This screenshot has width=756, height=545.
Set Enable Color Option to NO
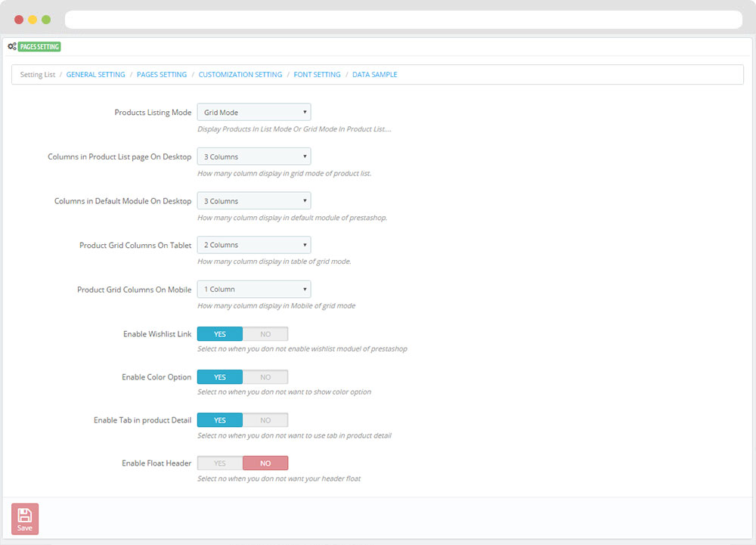[x=265, y=377]
